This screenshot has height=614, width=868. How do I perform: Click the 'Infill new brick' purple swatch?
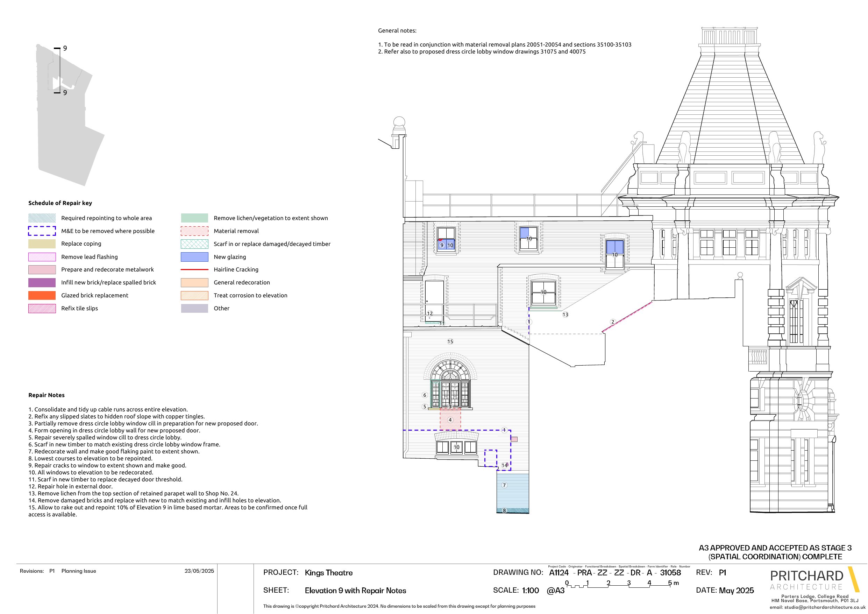(42, 283)
